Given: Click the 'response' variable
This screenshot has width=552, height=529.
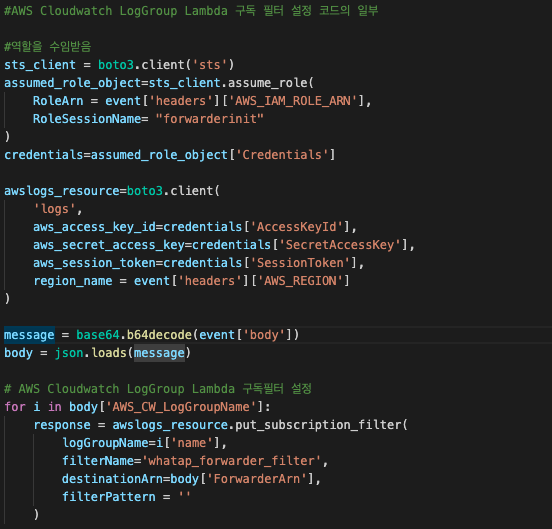Looking at the screenshot, I should tap(62, 425).
